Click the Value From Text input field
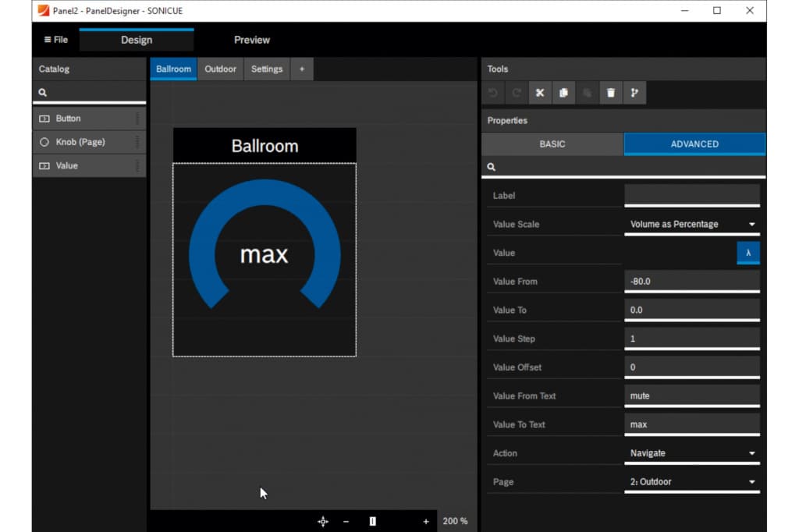This screenshot has width=799, height=532. tap(691, 395)
